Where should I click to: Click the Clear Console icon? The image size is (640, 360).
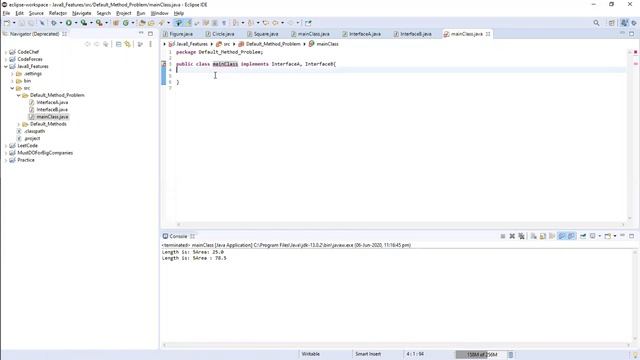(x=533, y=236)
